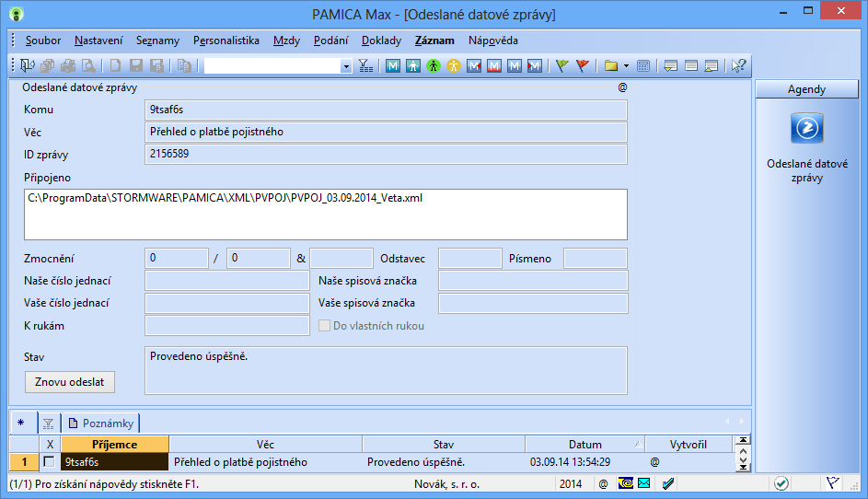
Task: Click the Připojeno file path box
Action: coord(326,215)
